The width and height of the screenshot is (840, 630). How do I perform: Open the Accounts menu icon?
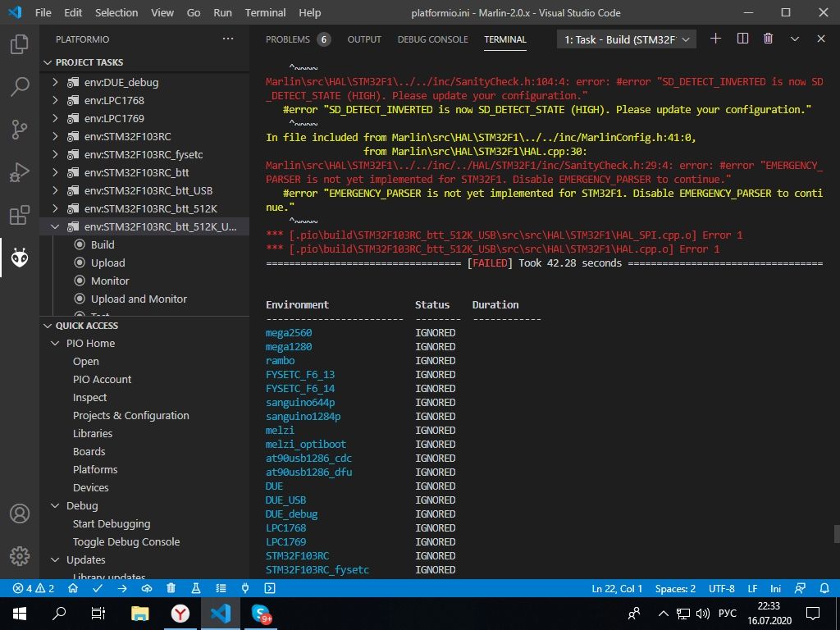click(x=20, y=514)
